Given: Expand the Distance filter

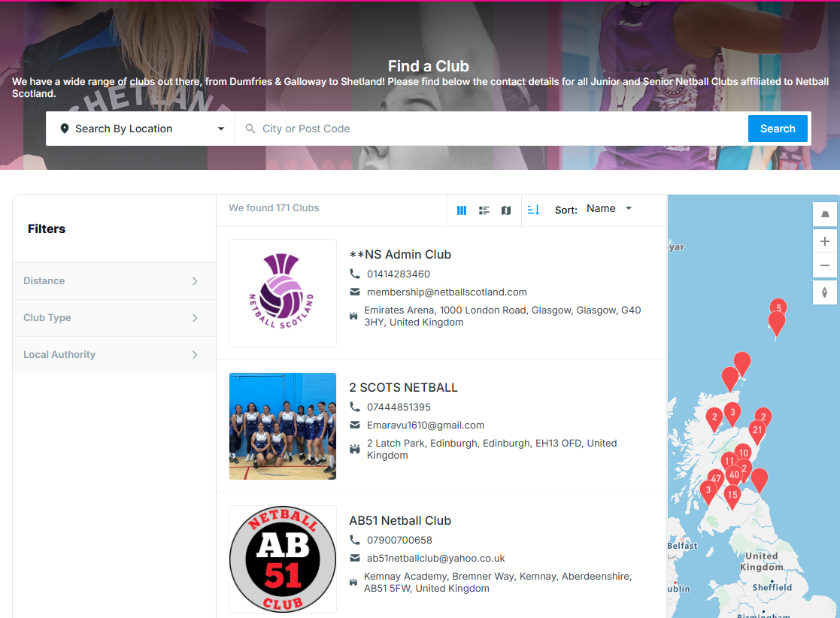Looking at the screenshot, I should point(114,281).
